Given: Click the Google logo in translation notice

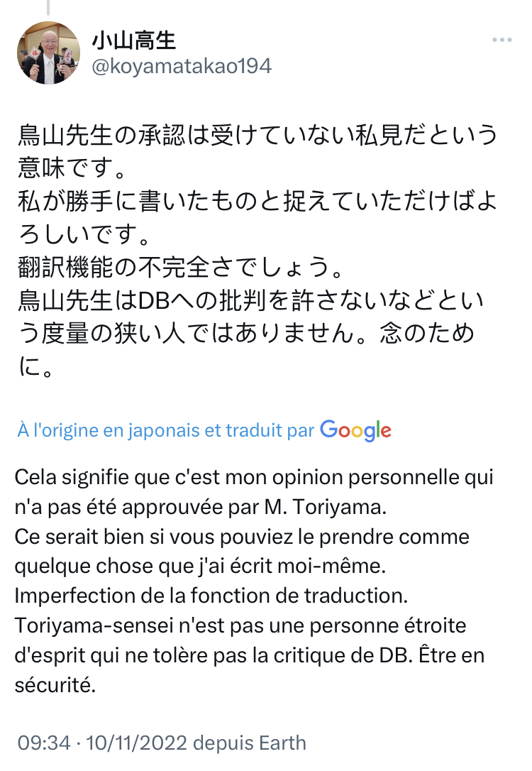Looking at the screenshot, I should pos(355,430).
